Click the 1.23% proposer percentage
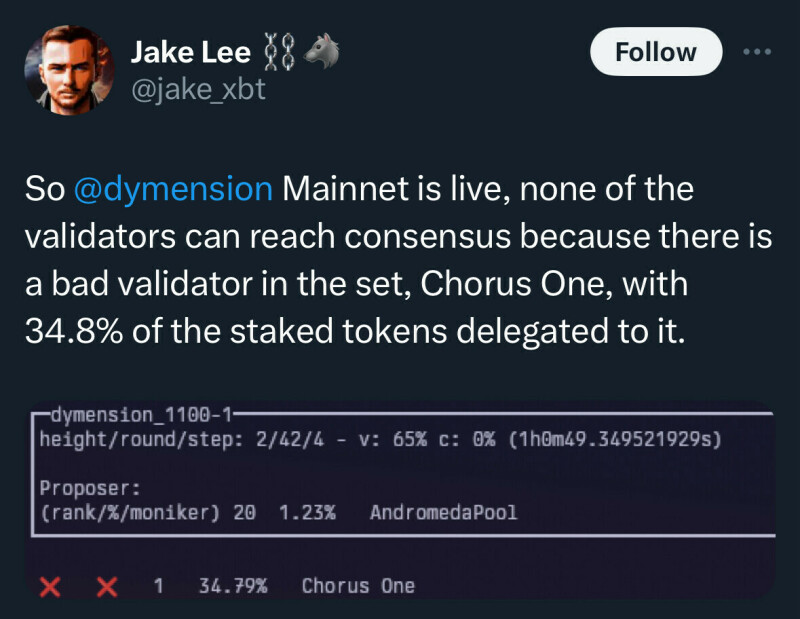The width and height of the screenshot is (800, 619). pos(306,513)
